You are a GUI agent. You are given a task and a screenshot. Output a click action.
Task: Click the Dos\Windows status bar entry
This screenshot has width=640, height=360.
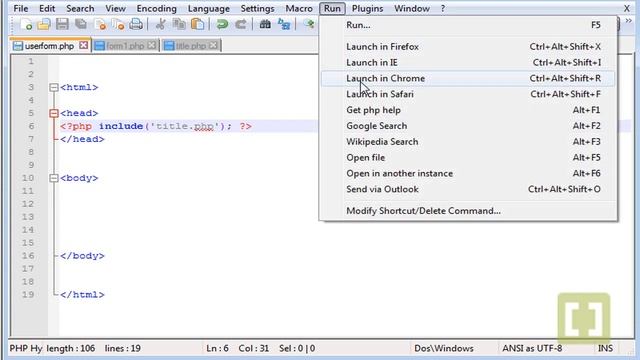[x=444, y=349]
